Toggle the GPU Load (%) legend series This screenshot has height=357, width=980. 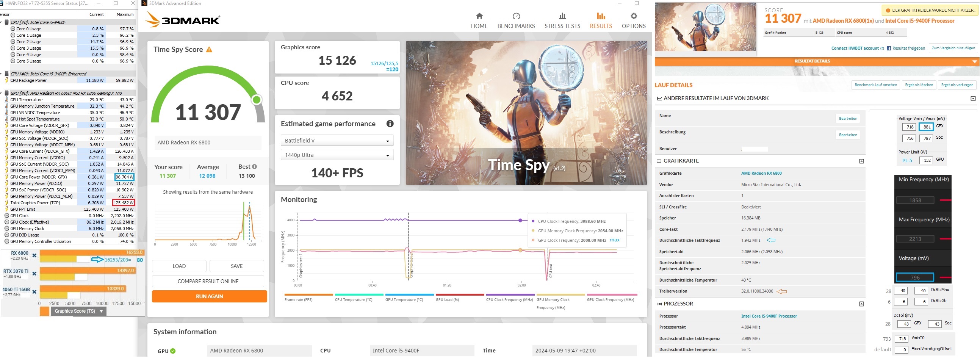[460, 297]
